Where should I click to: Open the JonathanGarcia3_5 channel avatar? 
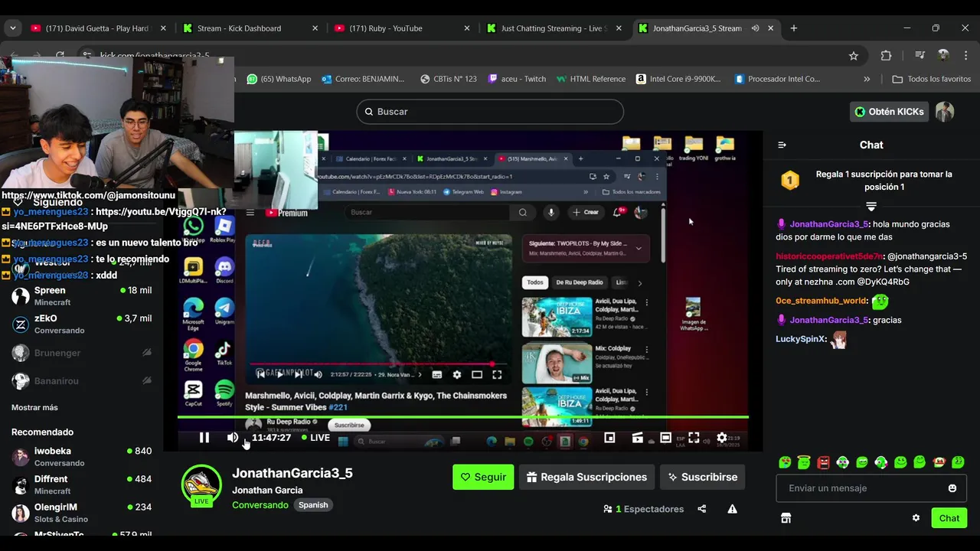201,485
